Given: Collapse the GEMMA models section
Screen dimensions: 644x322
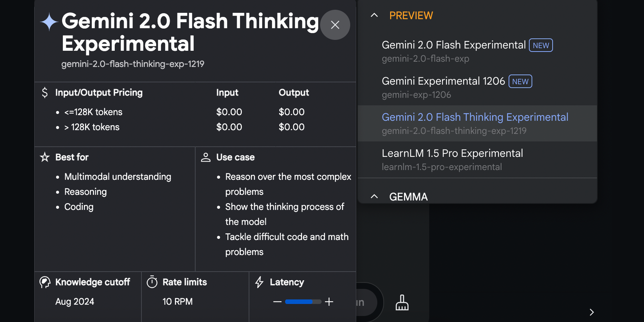Looking at the screenshot, I should click(x=374, y=196).
